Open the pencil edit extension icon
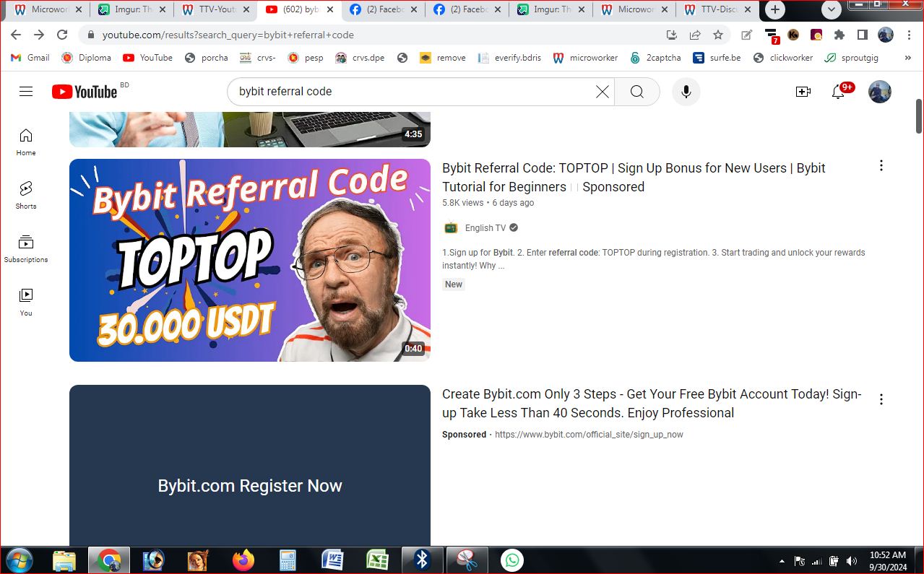Screen dimensions: 924x574 746,35
